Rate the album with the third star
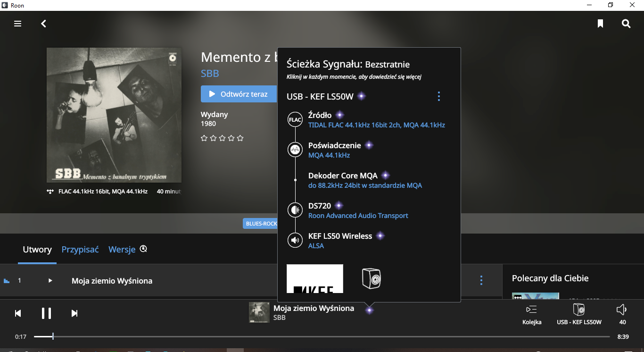 point(222,138)
